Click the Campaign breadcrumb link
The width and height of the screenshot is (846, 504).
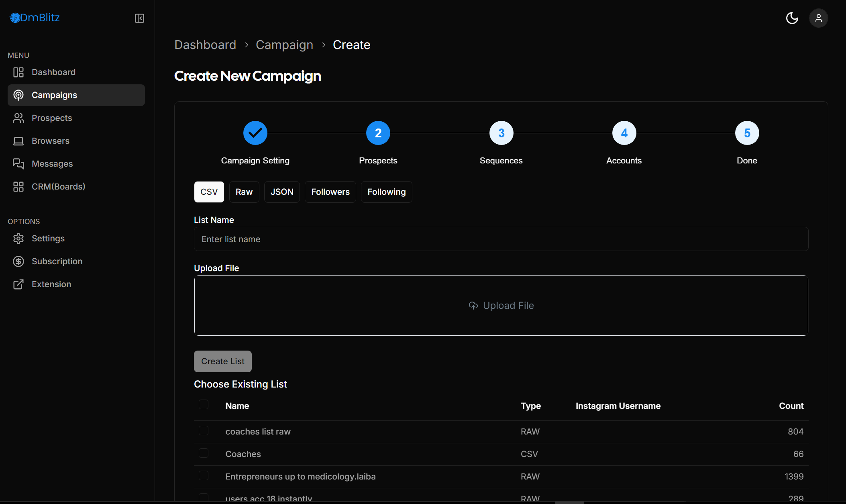pos(284,45)
